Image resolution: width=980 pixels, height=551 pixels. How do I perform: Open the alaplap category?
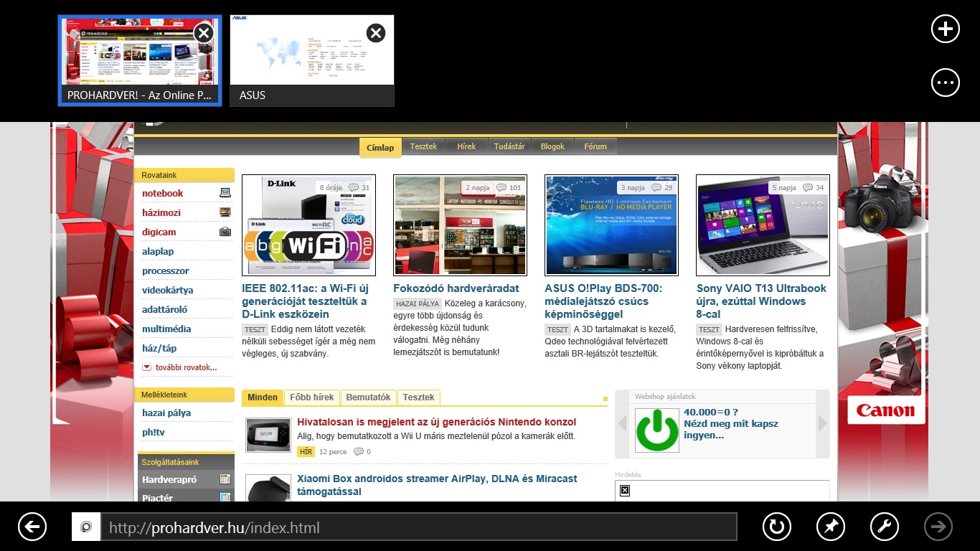158,251
